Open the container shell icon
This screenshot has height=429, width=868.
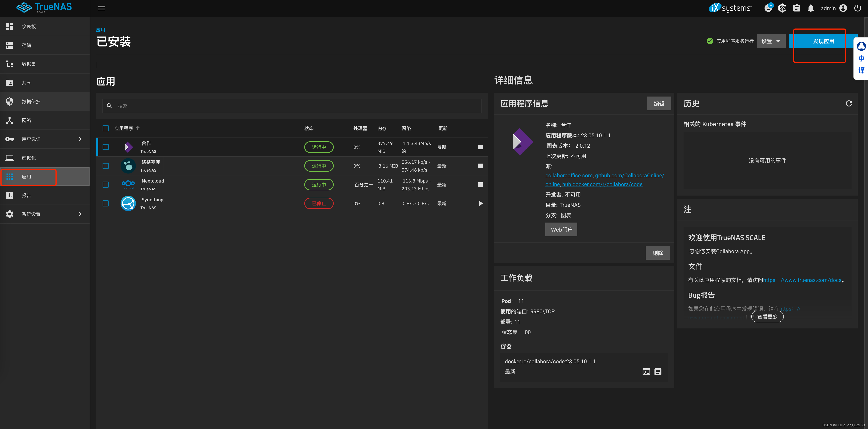click(x=646, y=372)
